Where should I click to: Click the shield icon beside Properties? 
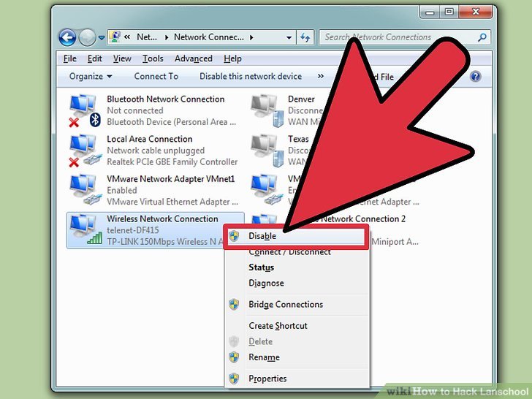pyautogui.click(x=234, y=379)
